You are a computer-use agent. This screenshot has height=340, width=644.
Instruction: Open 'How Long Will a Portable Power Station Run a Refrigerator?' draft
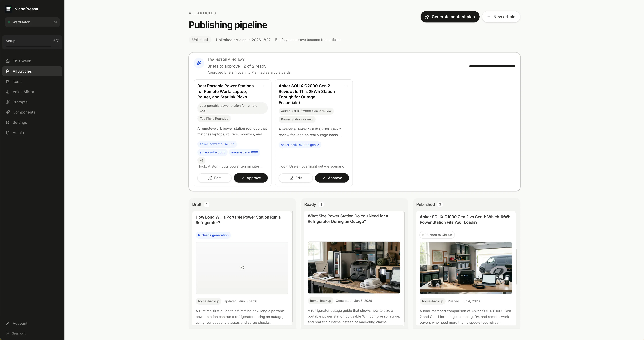pyautogui.click(x=238, y=220)
